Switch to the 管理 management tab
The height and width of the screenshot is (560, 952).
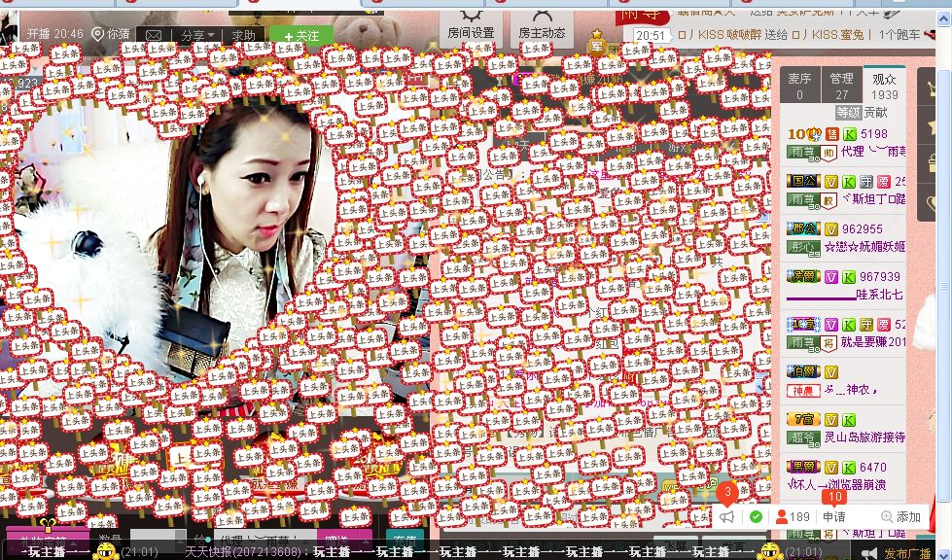pyautogui.click(x=841, y=86)
